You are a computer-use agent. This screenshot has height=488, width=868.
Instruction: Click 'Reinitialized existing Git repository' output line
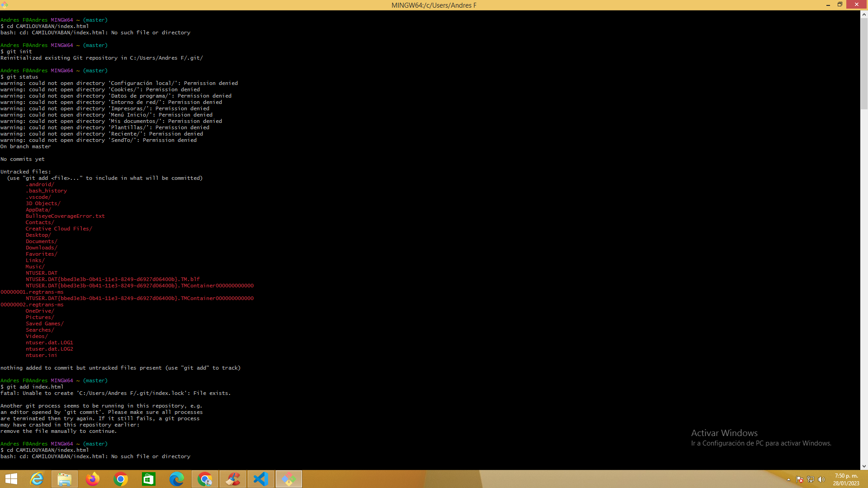102,58
